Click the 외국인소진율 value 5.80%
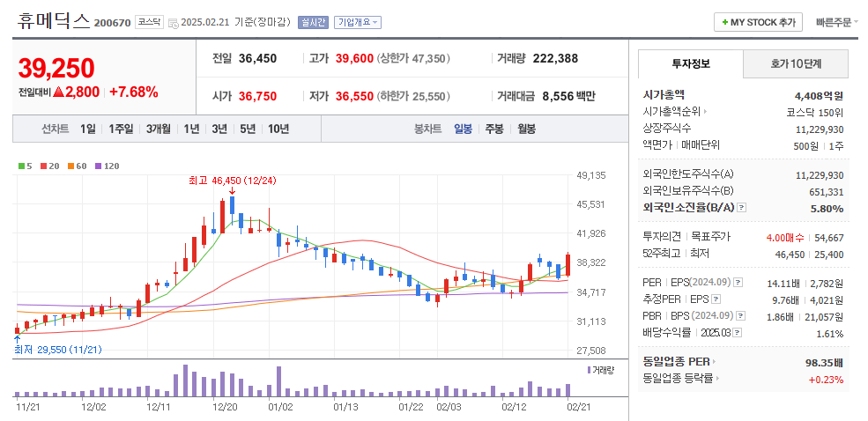 (827, 209)
